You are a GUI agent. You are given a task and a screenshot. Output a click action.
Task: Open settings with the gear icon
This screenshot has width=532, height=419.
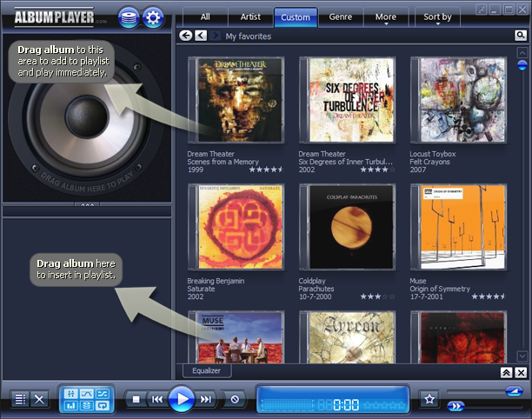tap(153, 17)
